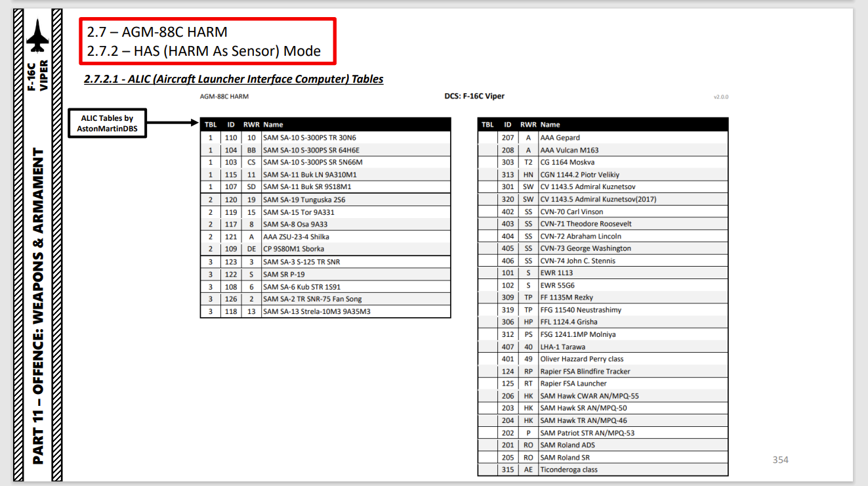
Task: Click 'AAA Vulcan M163' entry
Action: (603, 150)
